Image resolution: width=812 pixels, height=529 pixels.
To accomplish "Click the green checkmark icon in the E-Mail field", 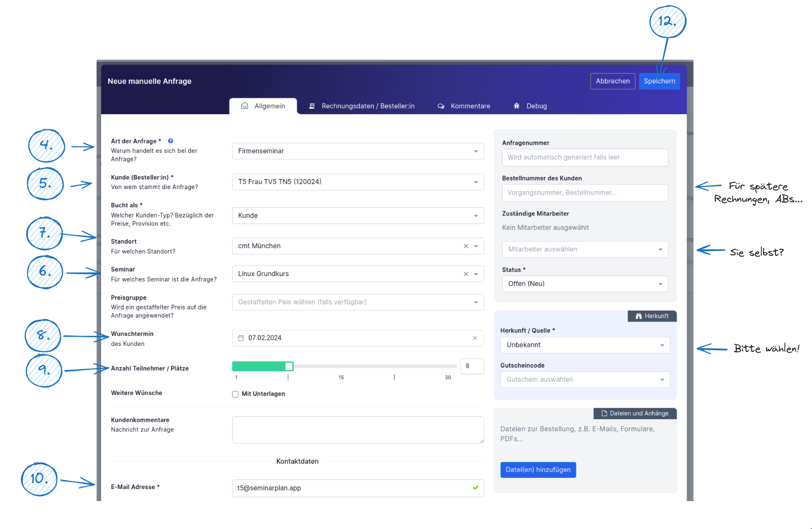I will (x=475, y=488).
